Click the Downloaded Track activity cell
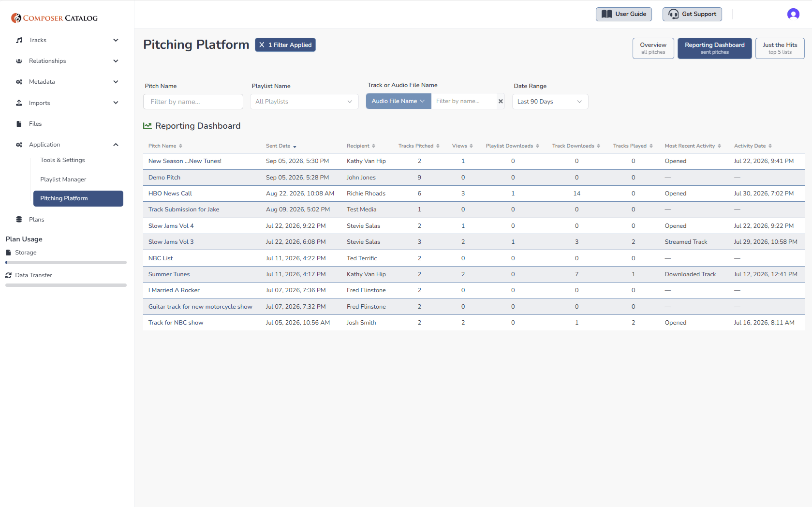The image size is (812, 507). (690, 274)
